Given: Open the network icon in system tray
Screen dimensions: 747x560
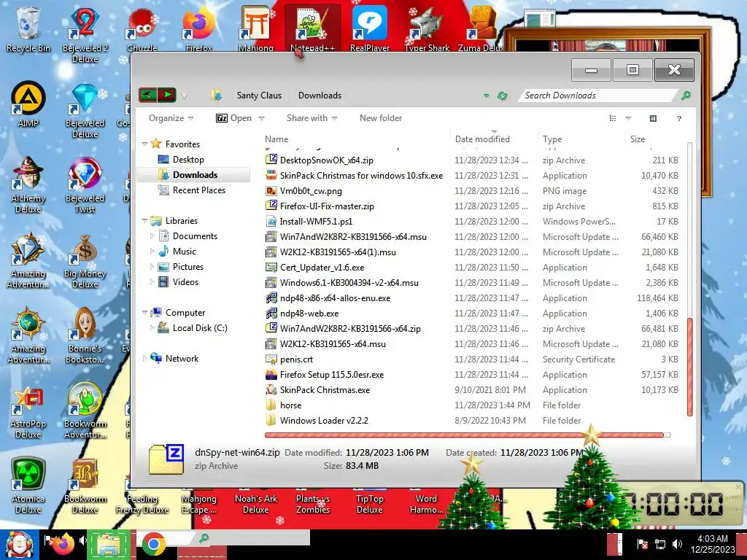Looking at the screenshot, I should (659, 543).
